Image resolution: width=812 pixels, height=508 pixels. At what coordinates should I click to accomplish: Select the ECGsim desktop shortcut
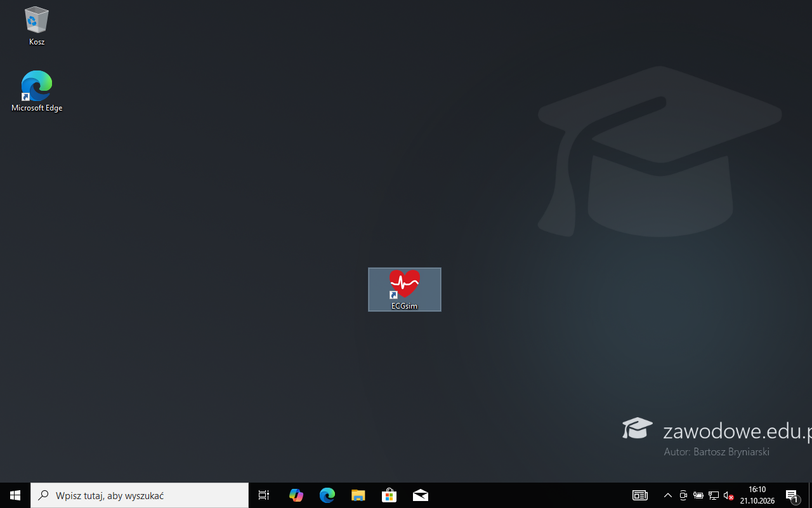coord(405,290)
